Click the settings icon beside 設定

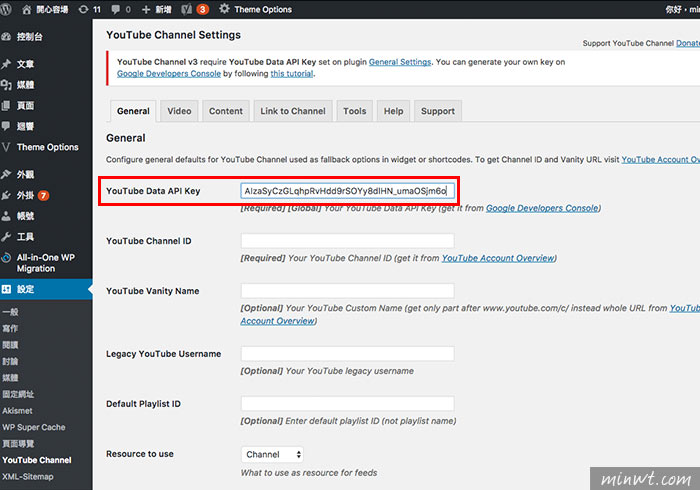[6, 289]
